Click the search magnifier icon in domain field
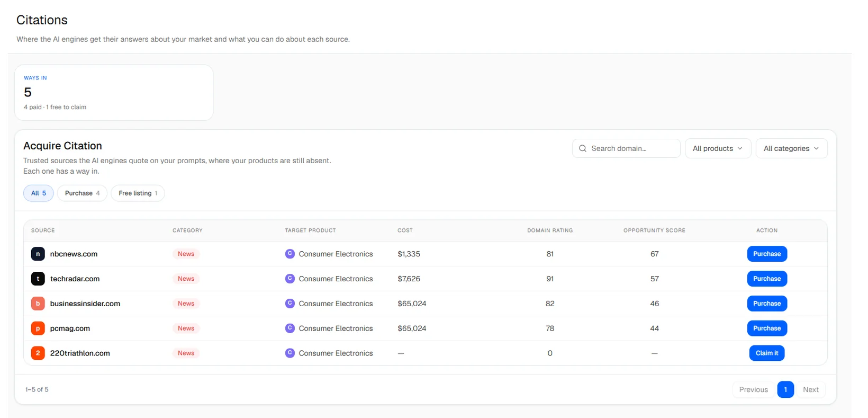Image resolution: width=868 pixels, height=418 pixels. pos(583,148)
